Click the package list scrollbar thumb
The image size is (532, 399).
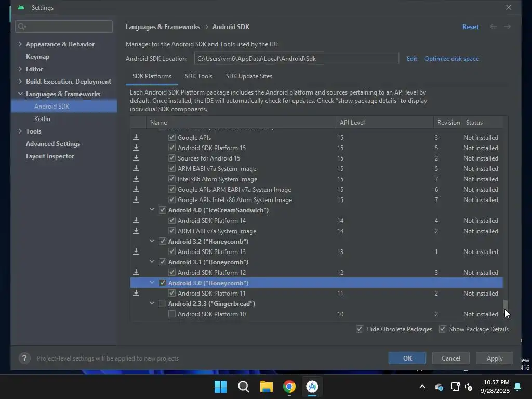(506, 304)
